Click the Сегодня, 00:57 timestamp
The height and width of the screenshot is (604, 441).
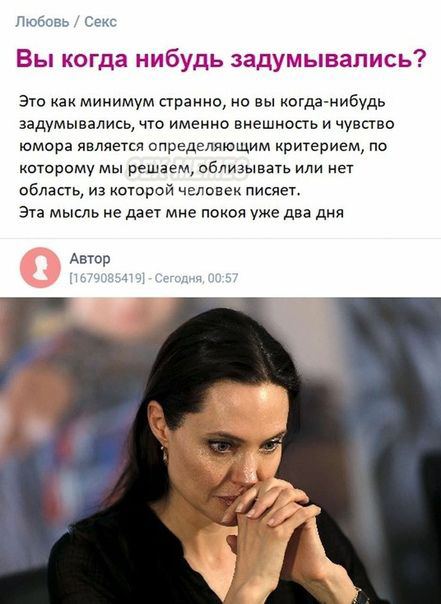click(196, 278)
